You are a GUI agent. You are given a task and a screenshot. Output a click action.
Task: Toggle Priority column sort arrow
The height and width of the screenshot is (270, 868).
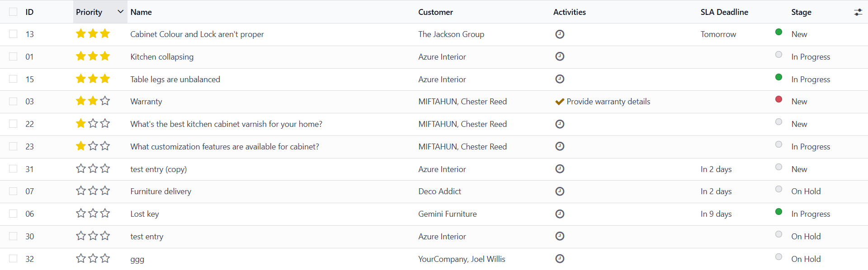tap(120, 12)
